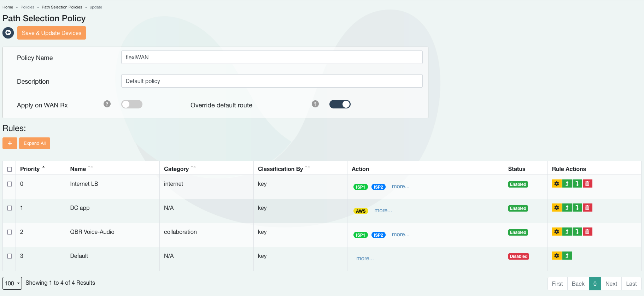Edit the Default rule settings
Screen dimensions: 644x296
point(557,256)
